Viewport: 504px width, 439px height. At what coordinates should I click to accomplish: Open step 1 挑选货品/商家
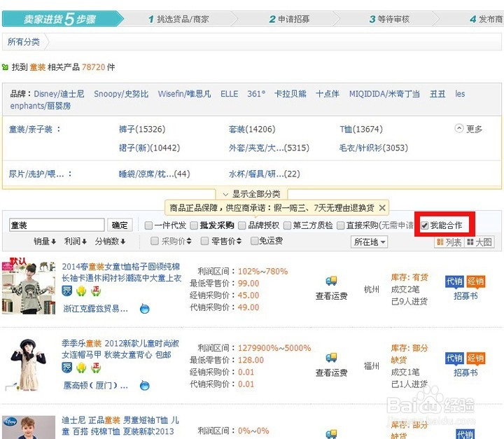click(x=178, y=20)
